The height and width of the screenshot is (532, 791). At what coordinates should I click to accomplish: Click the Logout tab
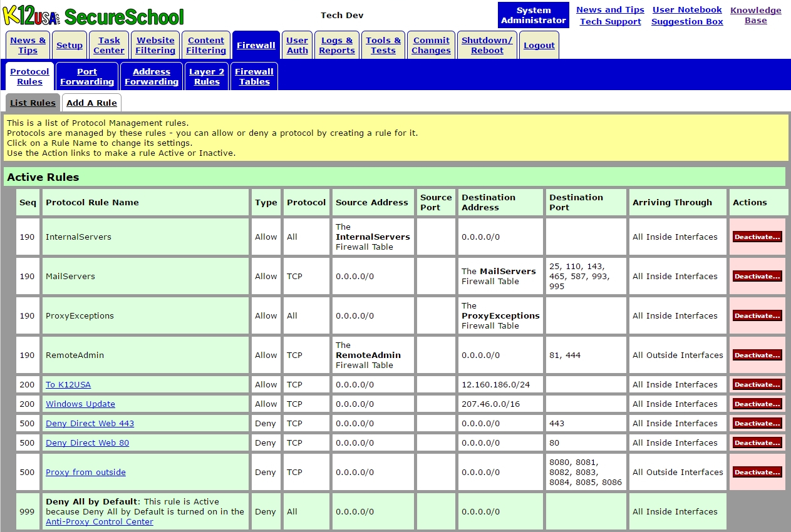point(539,45)
